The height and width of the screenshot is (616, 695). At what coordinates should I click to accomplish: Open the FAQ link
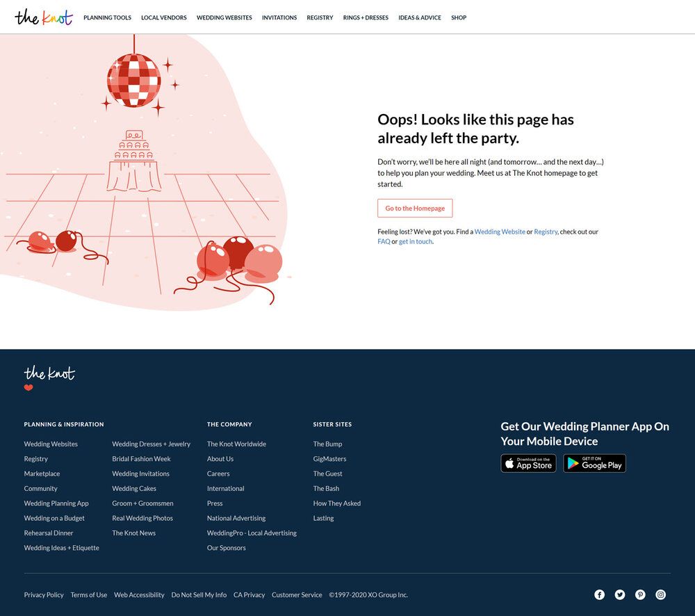[x=384, y=242]
